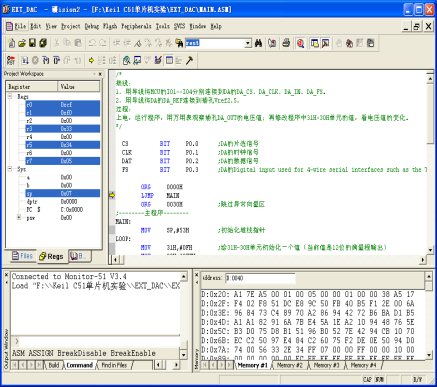The height and width of the screenshot is (387, 437).
Task: Open the Project menu
Action: click(x=71, y=26)
